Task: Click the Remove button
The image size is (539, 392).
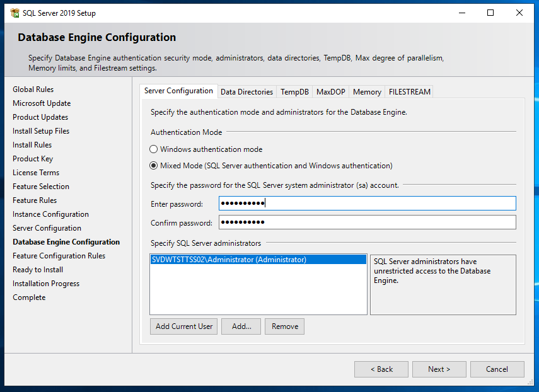Action: (284, 326)
